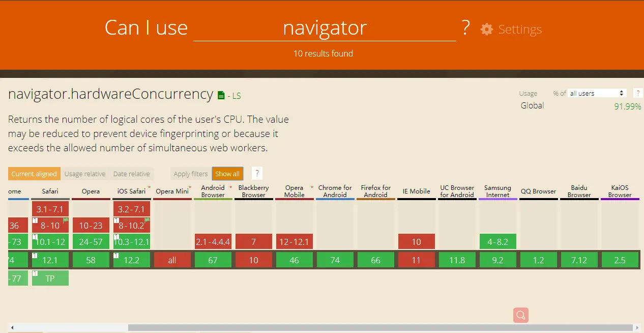Click the horizontal scrollbar thumb
The height and width of the screenshot is (333, 644).
tap(381, 327)
